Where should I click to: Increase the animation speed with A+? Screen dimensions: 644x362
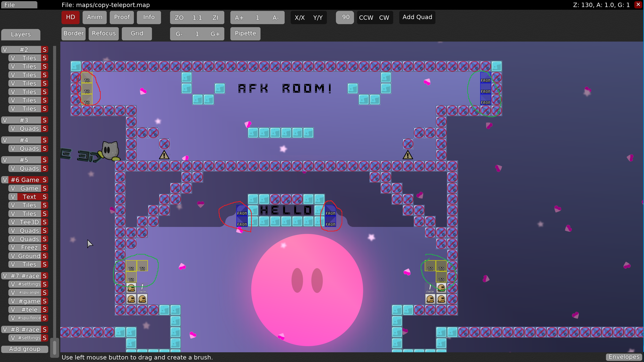click(x=239, y=17)
